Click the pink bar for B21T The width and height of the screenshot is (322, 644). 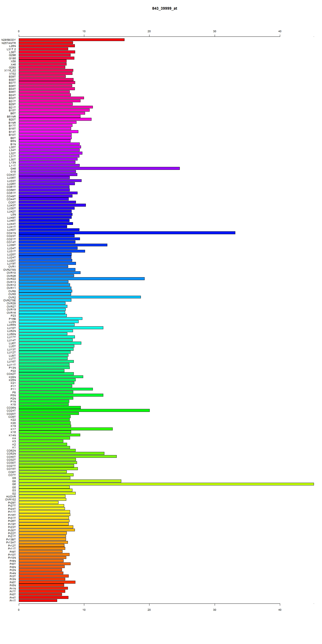(56, 107)
